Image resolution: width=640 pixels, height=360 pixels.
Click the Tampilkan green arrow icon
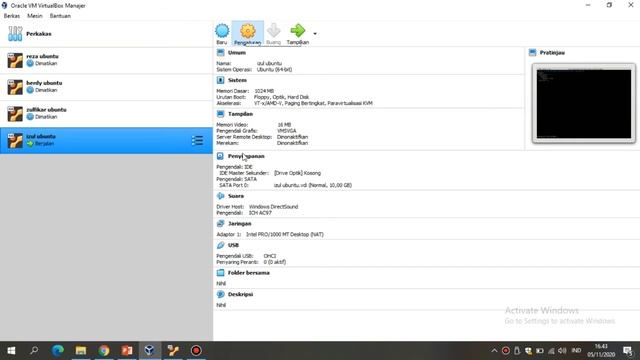pyautogui.click(x=298, y=31)
